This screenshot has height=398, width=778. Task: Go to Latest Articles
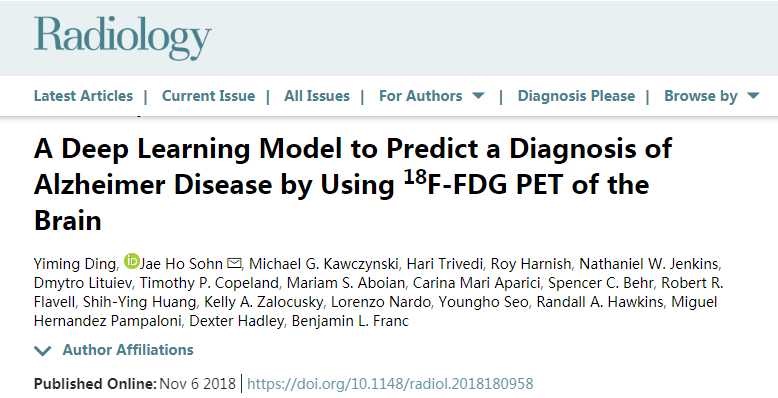(x=83, y=96)
